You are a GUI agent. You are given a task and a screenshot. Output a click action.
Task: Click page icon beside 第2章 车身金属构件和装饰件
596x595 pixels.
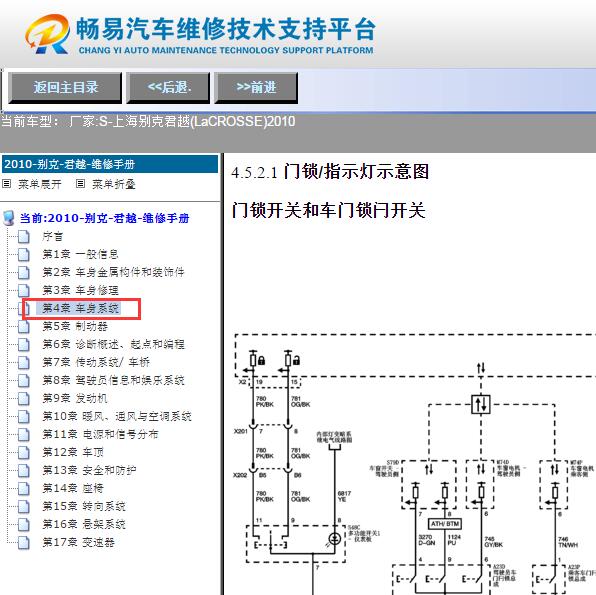click(24, 272)
